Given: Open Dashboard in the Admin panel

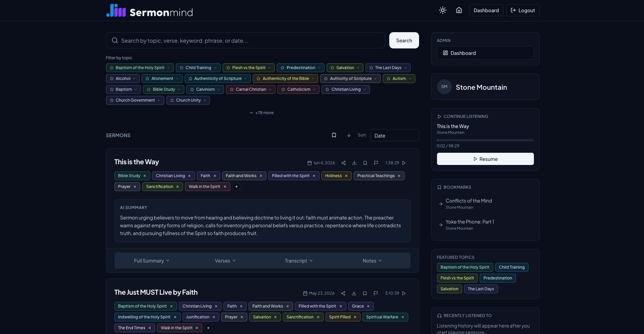Looking at the screenshot, I should 485,53.
